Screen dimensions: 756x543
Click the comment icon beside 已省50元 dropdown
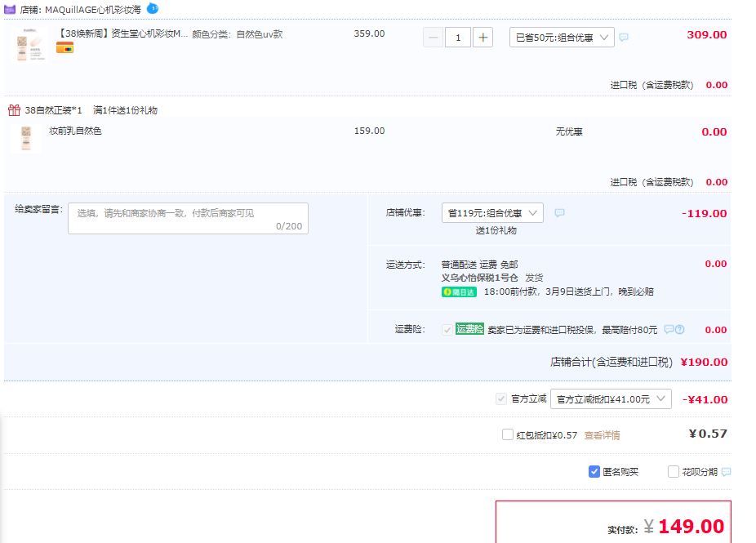624,37
